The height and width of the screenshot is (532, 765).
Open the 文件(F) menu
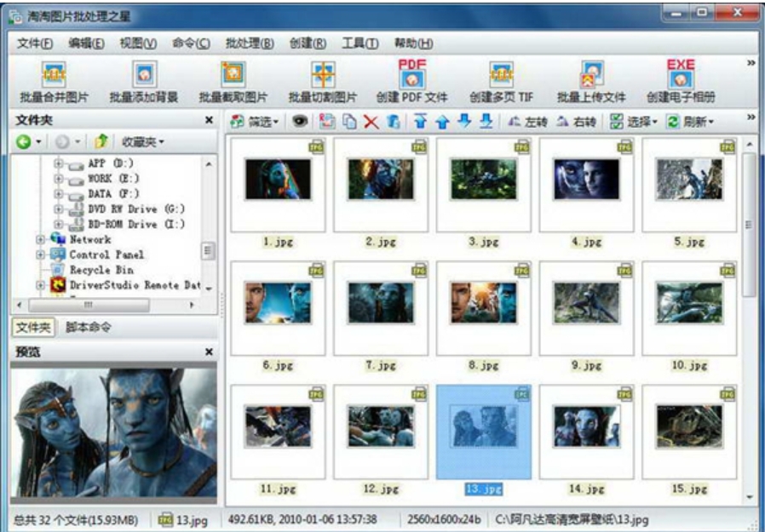point(35,43)
